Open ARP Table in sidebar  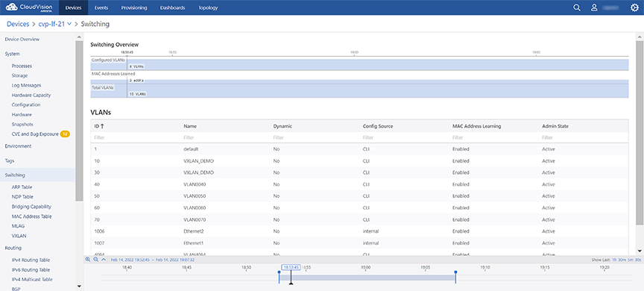22,187
